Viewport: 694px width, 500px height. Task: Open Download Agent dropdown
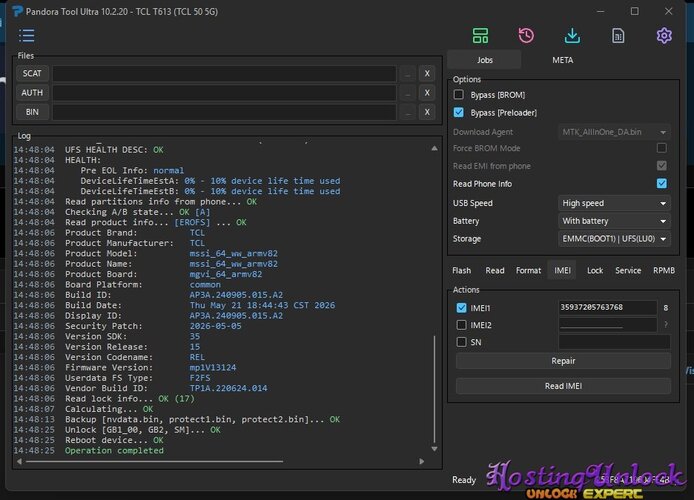(614, 132)
